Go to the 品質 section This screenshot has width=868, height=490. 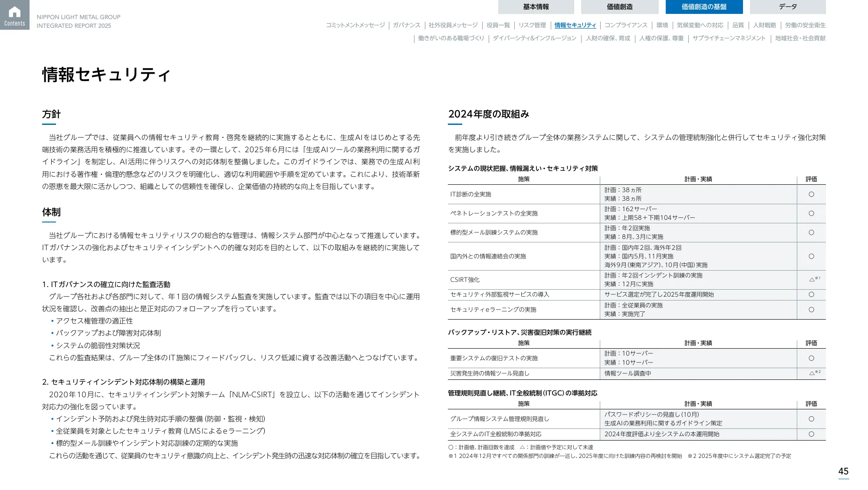[x=738, y=26]
